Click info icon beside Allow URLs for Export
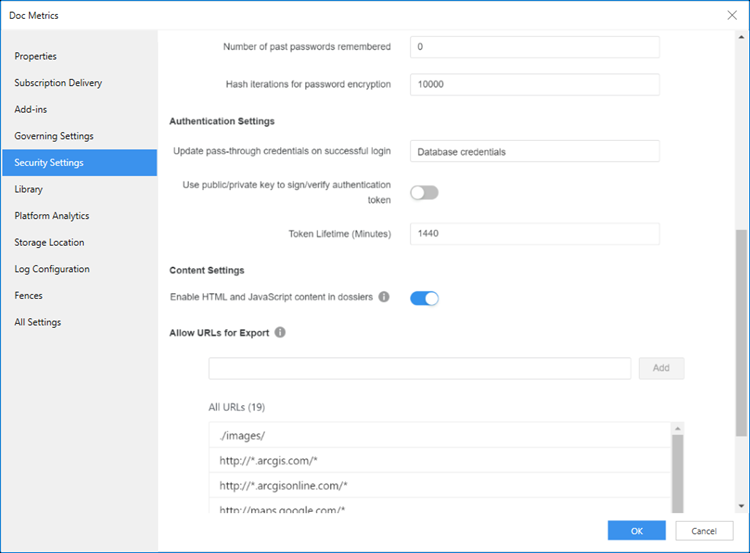The image size is (750, 553). click(280, 332)
